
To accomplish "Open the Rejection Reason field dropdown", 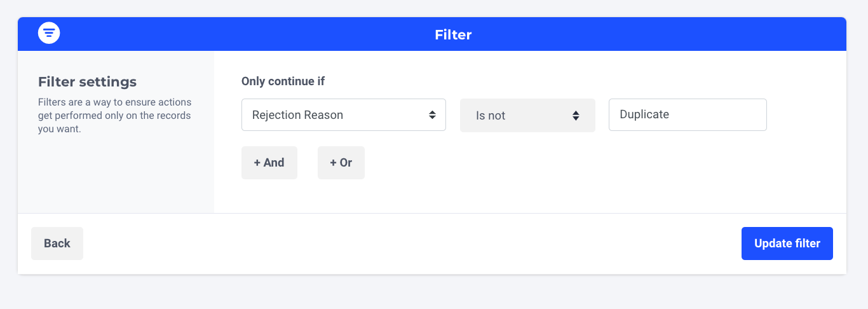I will click(x=343, y=115).
